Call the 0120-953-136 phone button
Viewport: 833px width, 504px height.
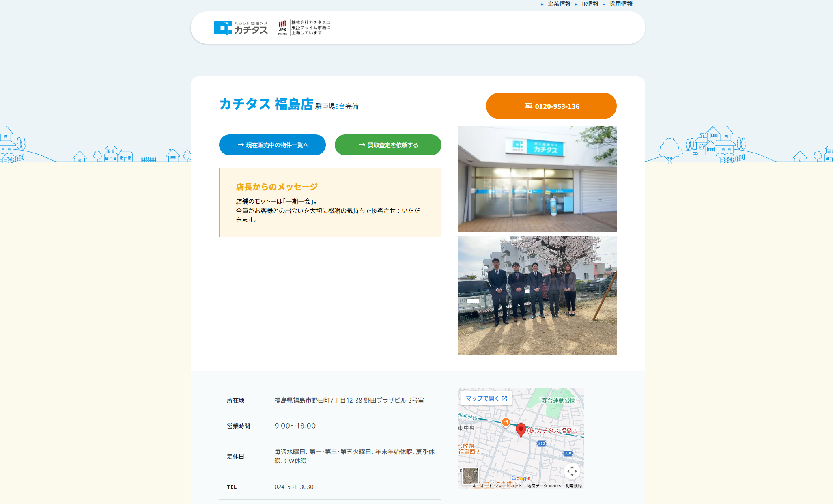[x=551, y=106]
